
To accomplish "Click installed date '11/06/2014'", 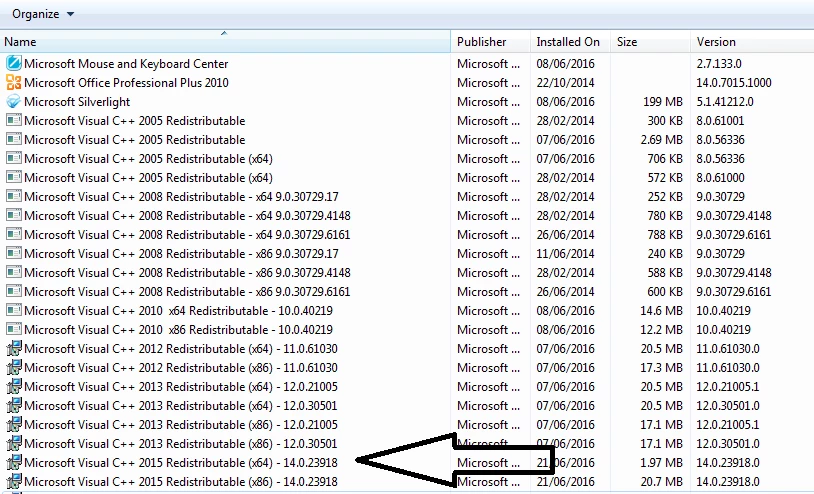I will (x=565, y=254).
